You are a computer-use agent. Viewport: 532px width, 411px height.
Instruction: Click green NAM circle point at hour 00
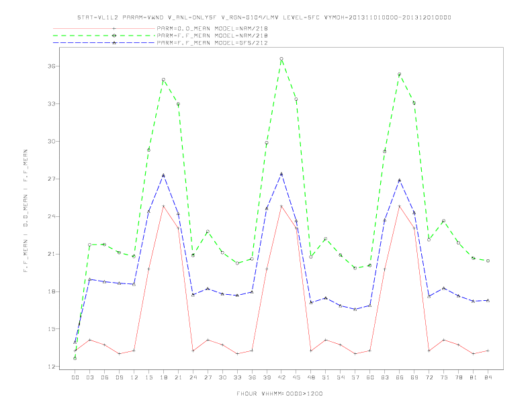pyautogui.click(x=75, y=359)
